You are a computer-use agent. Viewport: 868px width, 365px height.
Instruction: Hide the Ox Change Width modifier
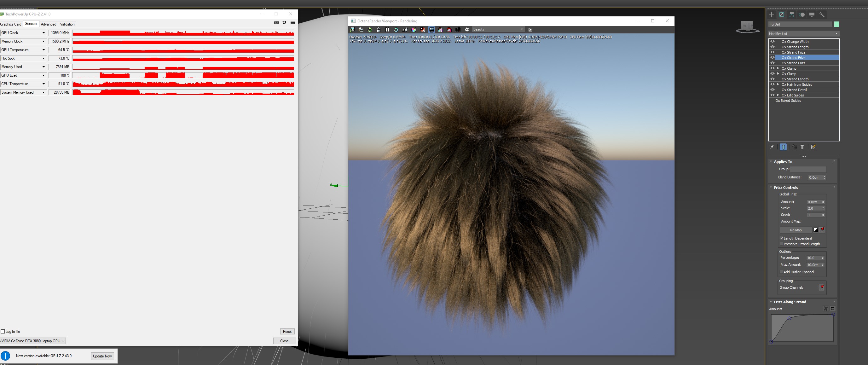(x=773, y=42)
